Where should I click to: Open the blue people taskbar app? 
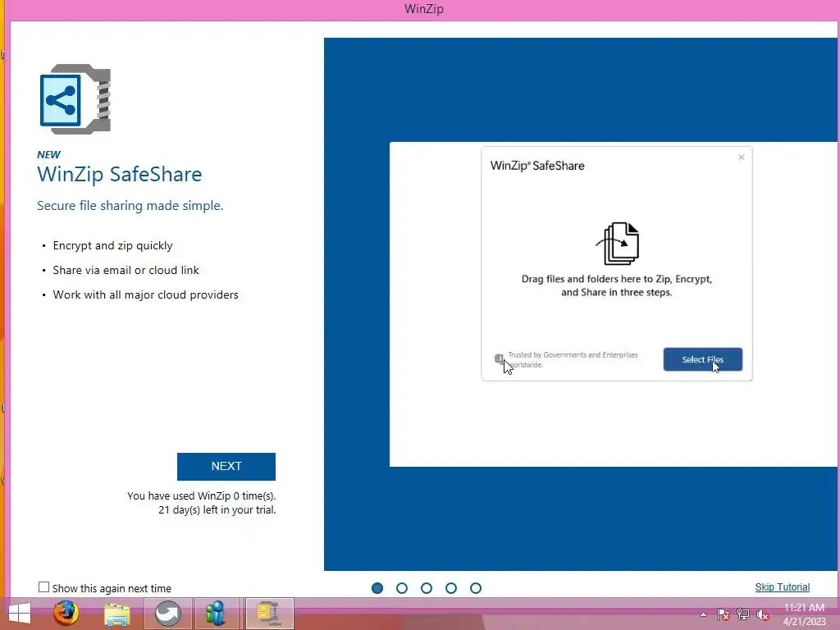[216, 614]
